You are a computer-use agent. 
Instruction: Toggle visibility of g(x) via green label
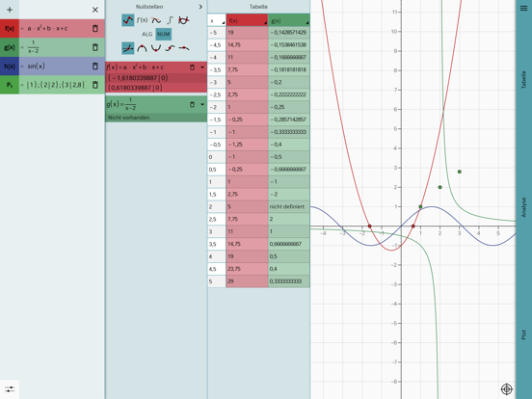[10, 47]
